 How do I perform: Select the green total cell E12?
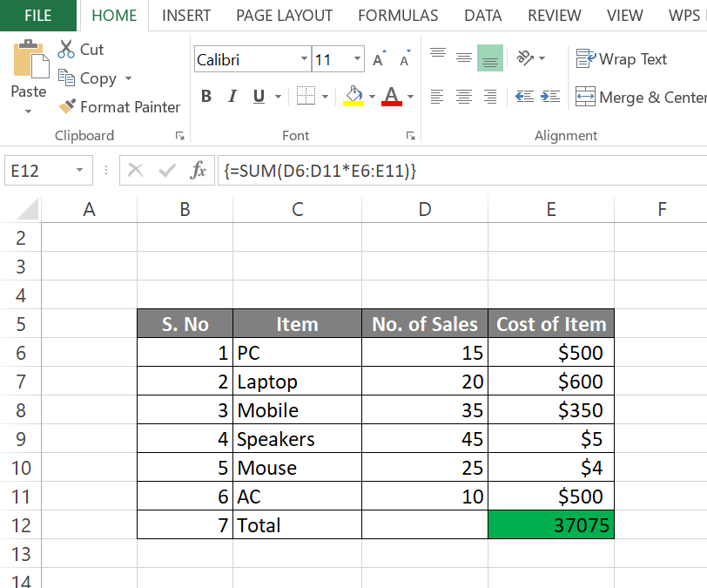[550, 525]
